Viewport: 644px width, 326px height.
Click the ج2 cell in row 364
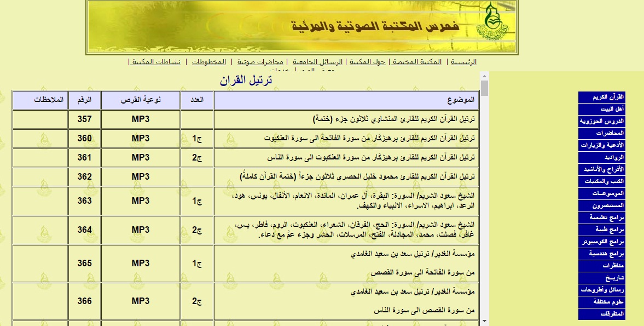tap(197, 230)
